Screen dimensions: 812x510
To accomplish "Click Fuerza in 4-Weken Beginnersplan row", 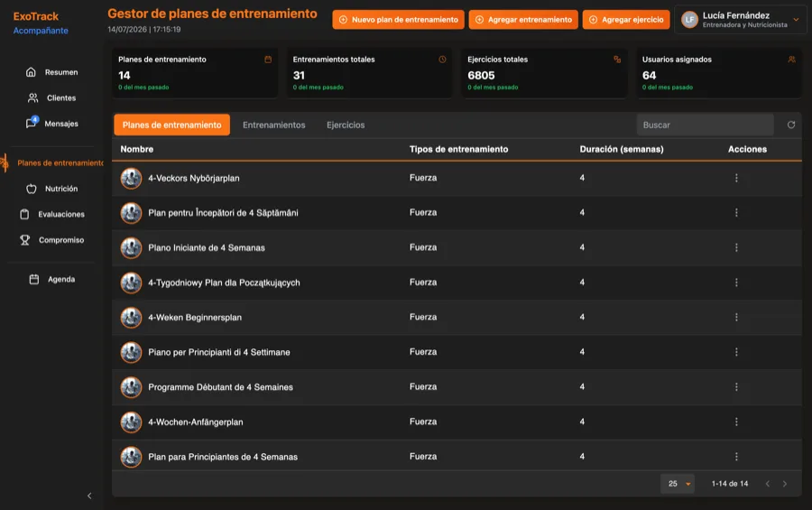I will pos(423,317).
